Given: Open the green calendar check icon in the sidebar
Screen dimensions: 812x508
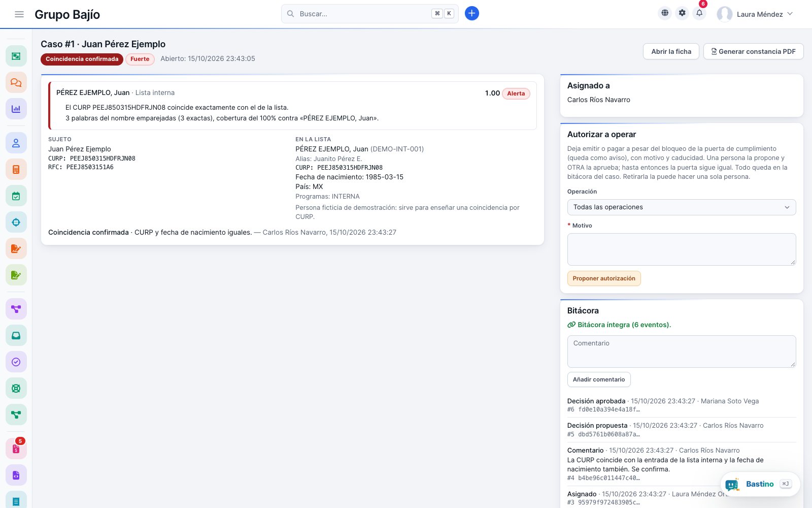Looking at the screenshot, I should coord(16,196).
